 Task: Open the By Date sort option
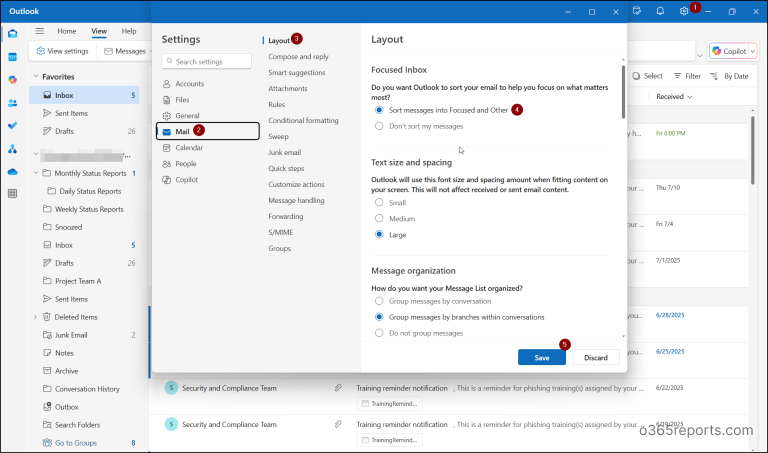tap(729, 76)
